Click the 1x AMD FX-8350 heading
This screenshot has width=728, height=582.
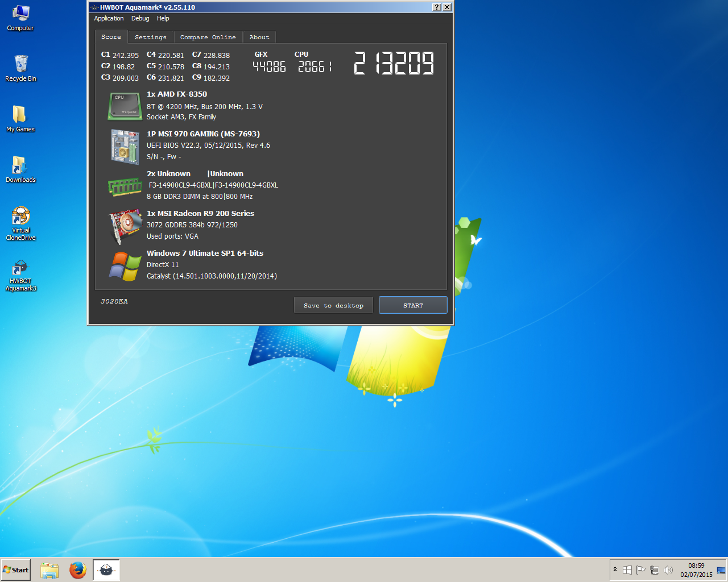[177, 94]
